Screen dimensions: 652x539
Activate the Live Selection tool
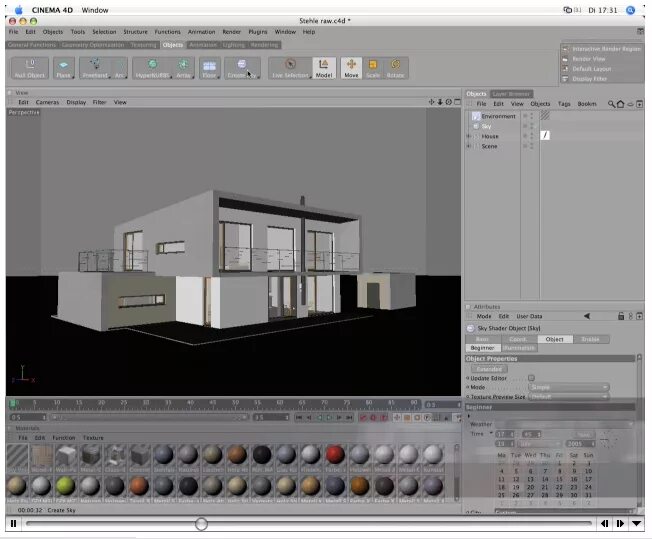point(290,68)
